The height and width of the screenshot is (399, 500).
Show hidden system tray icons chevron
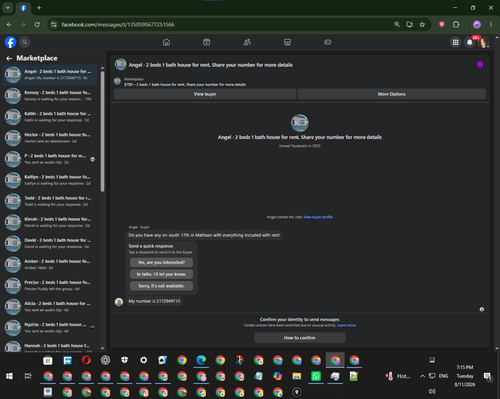tap(422, 376)
